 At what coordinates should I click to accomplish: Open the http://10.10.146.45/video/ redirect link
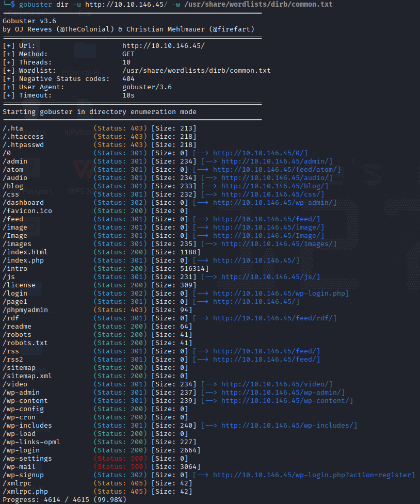274,384
